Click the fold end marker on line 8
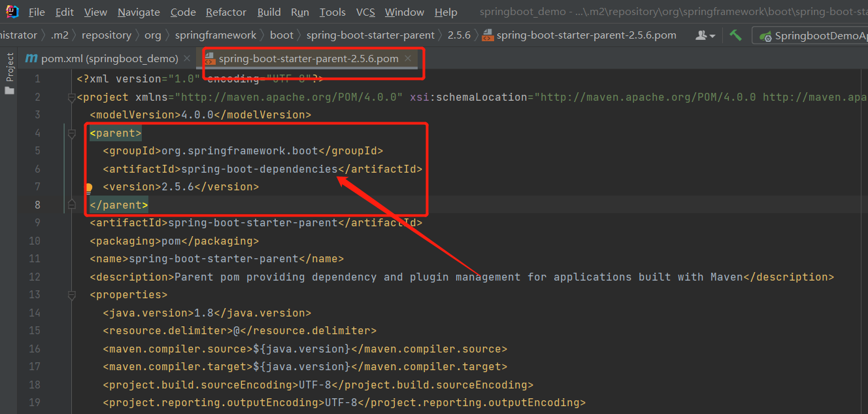 (x=71, y=205)
